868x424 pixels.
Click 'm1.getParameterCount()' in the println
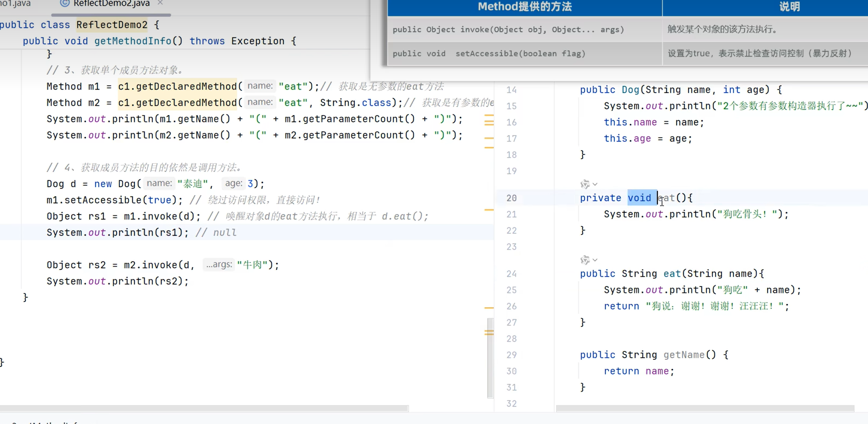point(350,119)
